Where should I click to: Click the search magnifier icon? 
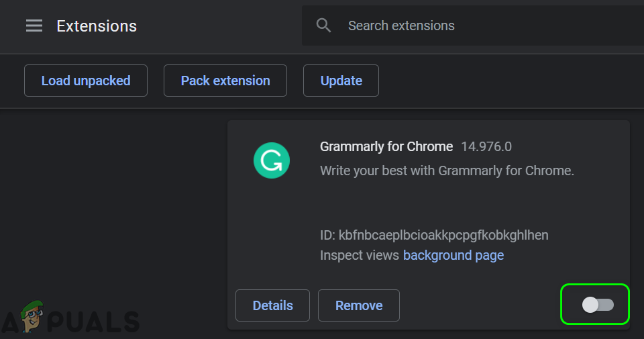(324, 26)
